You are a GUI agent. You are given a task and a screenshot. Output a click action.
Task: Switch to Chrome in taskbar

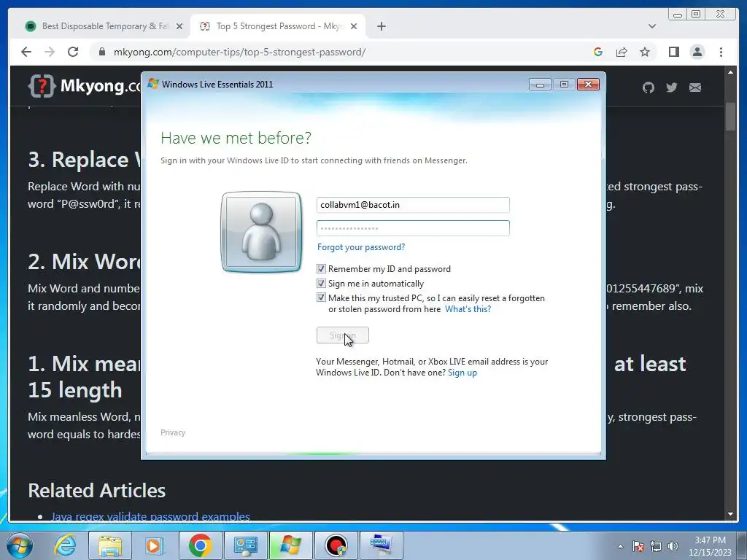[x=200, y=545]
